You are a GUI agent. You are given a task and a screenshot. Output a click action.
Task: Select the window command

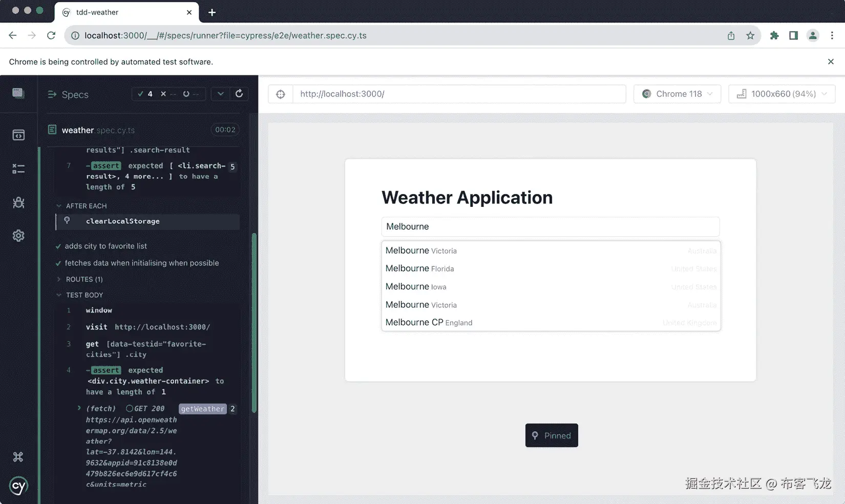(x=149, y=310)
